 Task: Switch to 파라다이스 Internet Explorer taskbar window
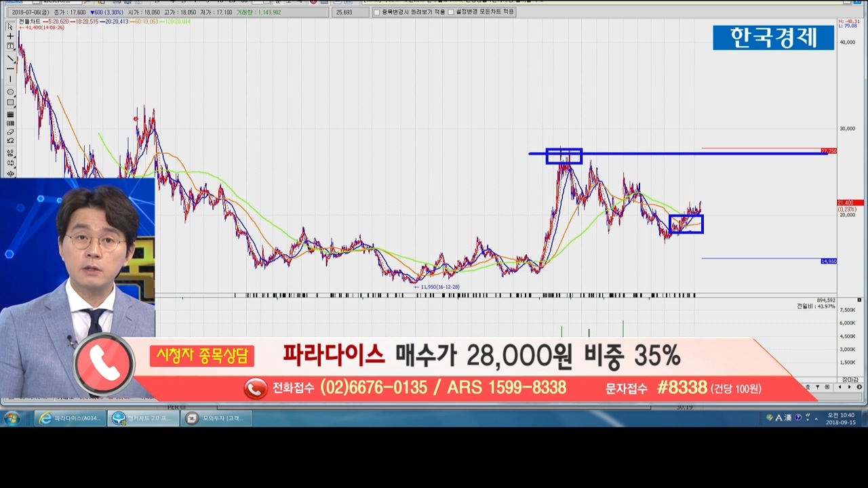point(71,418)
